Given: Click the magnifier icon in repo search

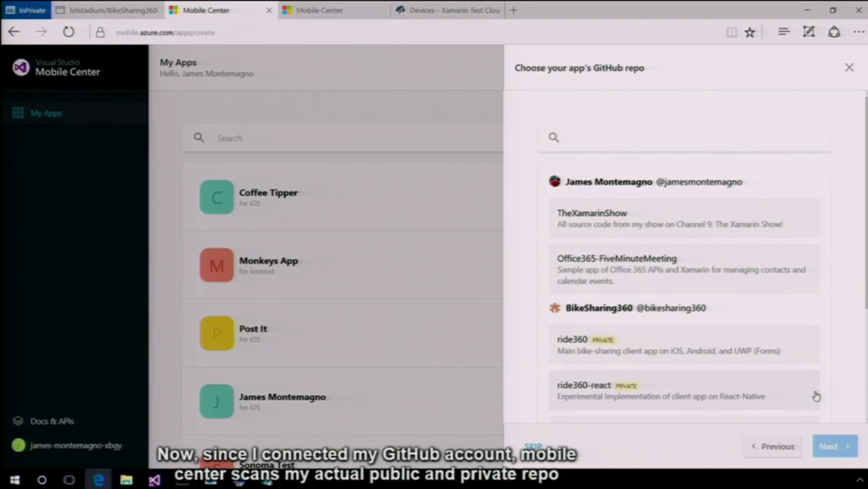Looking at the screenshot, I should pos(554,137).
